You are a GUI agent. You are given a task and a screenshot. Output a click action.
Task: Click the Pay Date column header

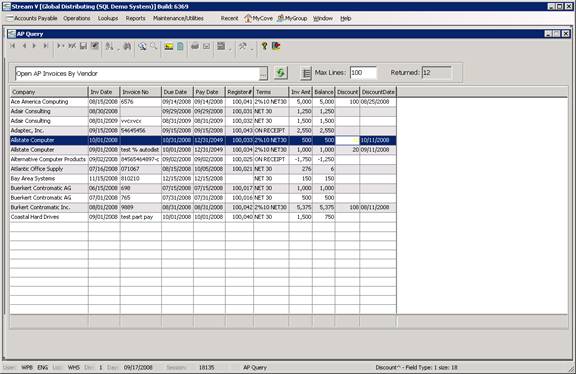click(209, 92)
